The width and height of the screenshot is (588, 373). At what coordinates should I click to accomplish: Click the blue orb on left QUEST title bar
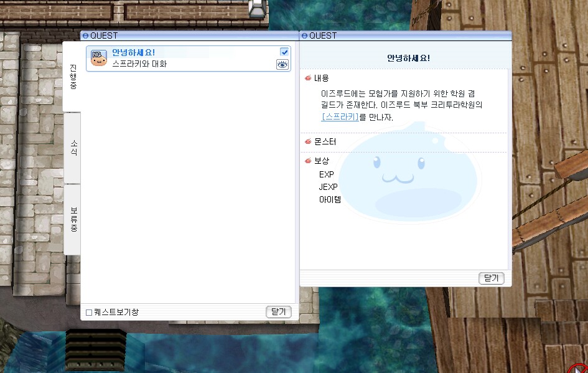(x=84, y=35)
